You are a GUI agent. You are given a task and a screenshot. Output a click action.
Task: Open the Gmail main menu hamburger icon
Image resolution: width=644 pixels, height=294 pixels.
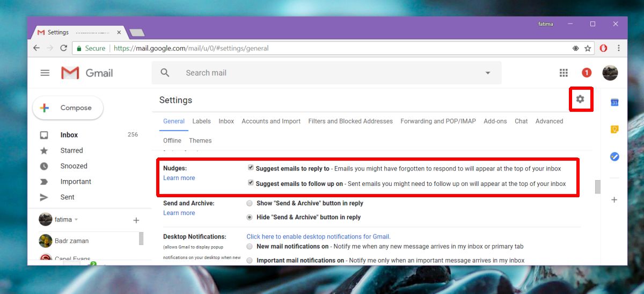45,73
